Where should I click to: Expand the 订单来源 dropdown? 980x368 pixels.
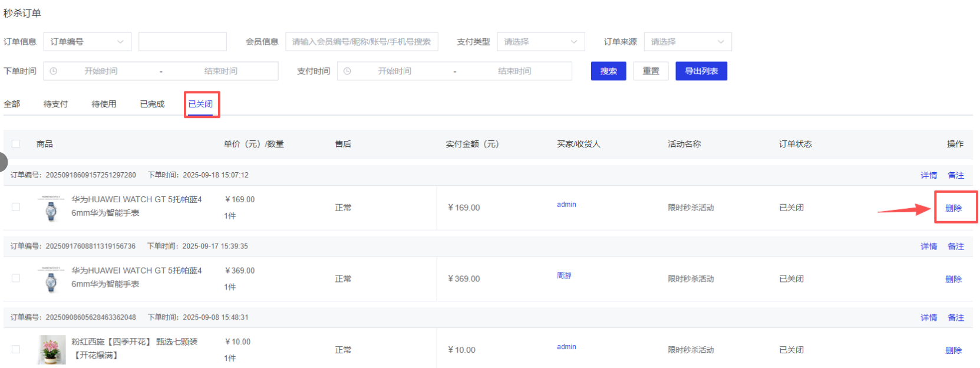pyautogui.click(x=687, y=42)
